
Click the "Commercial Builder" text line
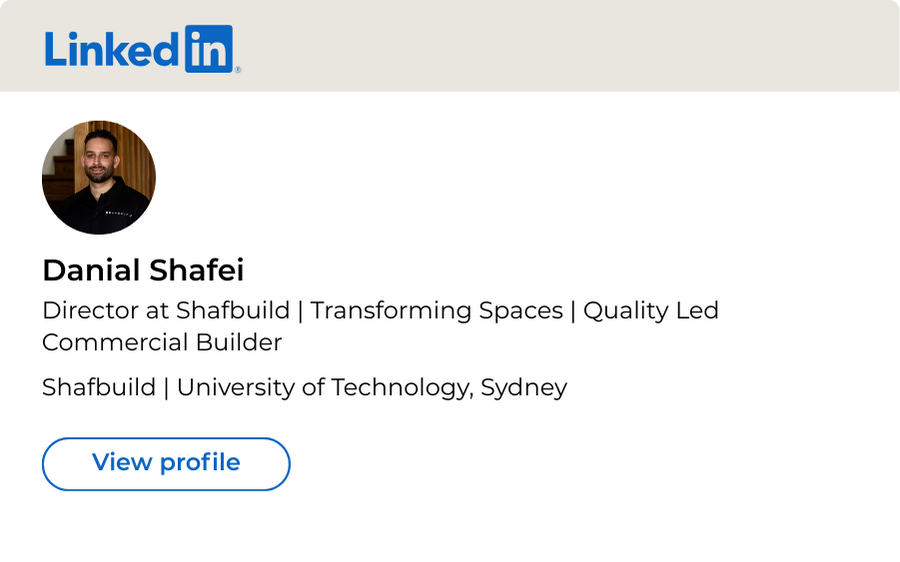coord(162,342)
